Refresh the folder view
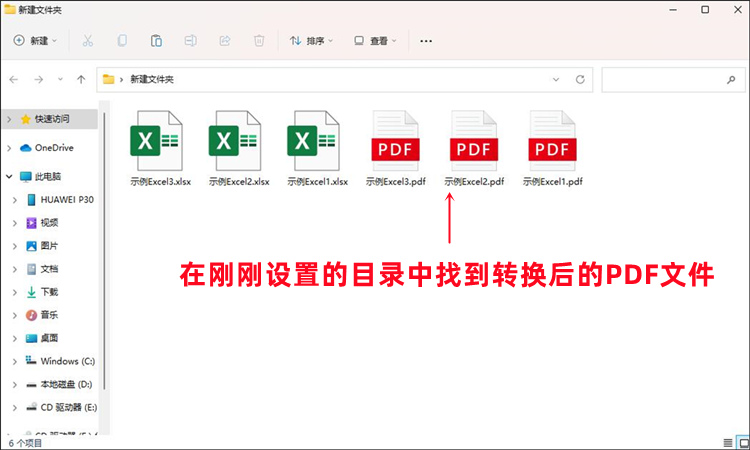Screen dimensions: 750x450 pyautogui.click(x=580, y=79)
